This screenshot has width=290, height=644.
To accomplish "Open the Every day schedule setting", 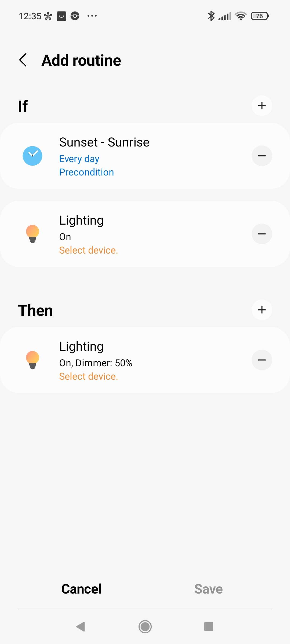I will pyautogui.click(x=79, y=159).
